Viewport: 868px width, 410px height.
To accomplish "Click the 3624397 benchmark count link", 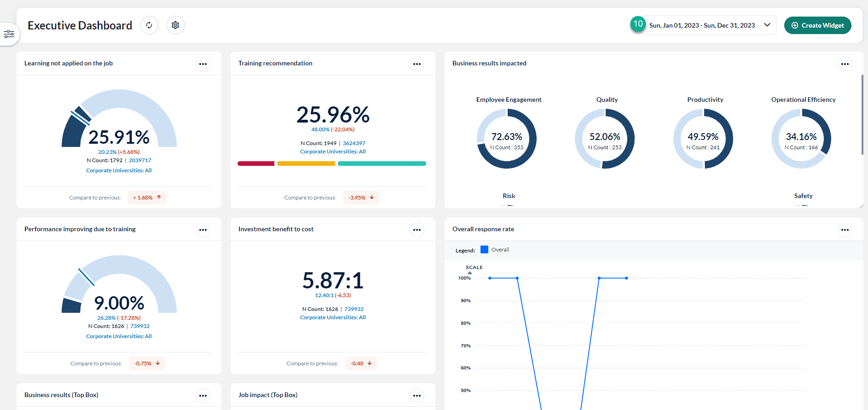I will (x=354, y=143).
